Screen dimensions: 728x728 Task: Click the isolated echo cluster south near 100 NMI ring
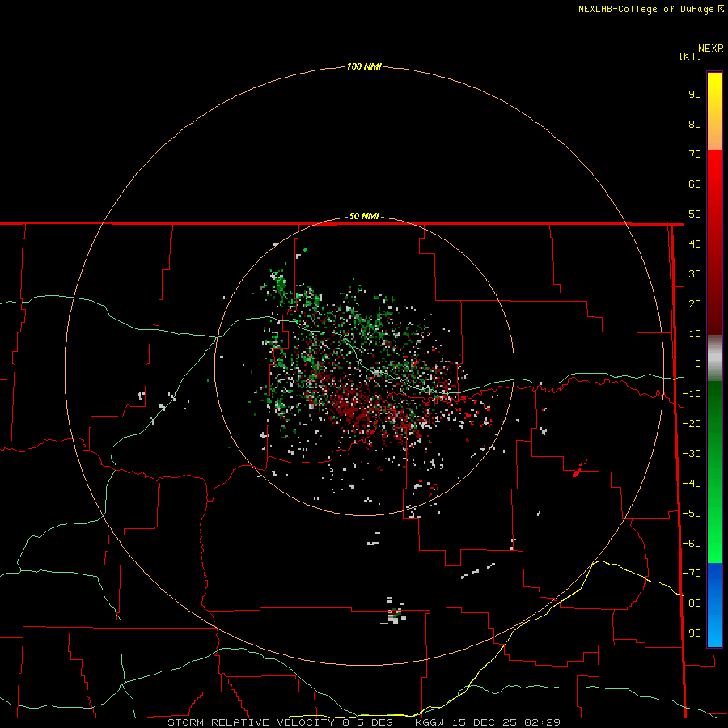point(394,612)
